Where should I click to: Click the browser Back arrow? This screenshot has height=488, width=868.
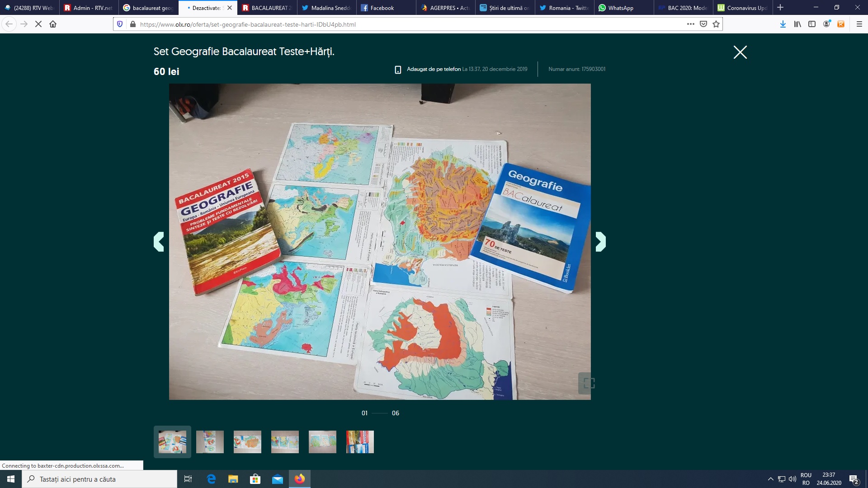click(9, 24)
